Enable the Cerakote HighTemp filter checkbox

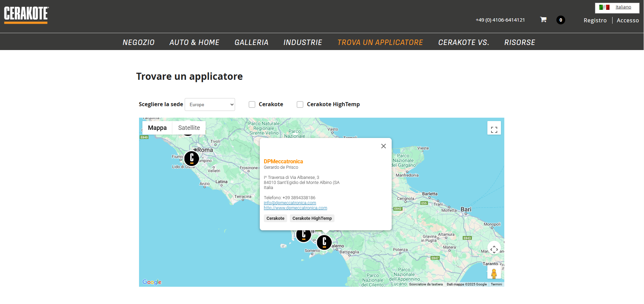[x=300, y=104]
